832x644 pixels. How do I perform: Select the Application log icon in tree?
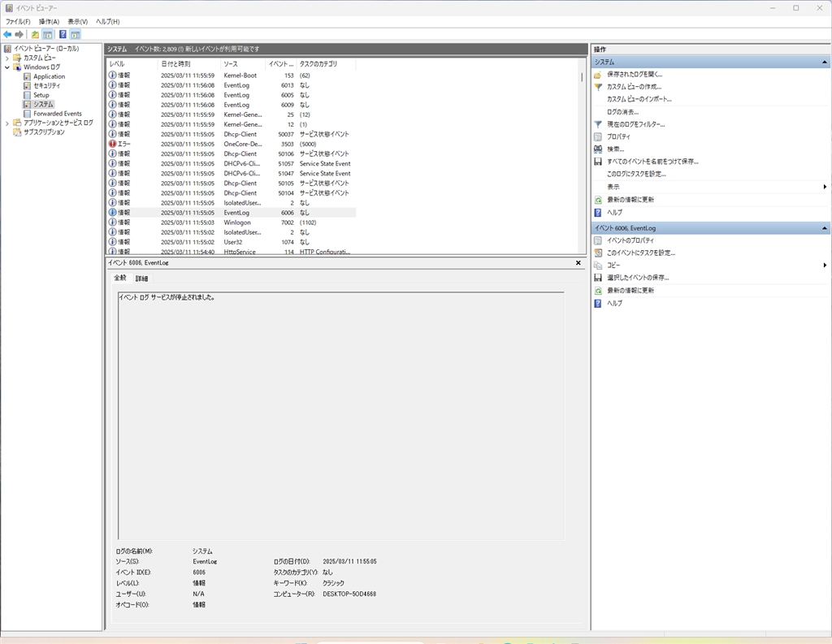tap(27, 76)
